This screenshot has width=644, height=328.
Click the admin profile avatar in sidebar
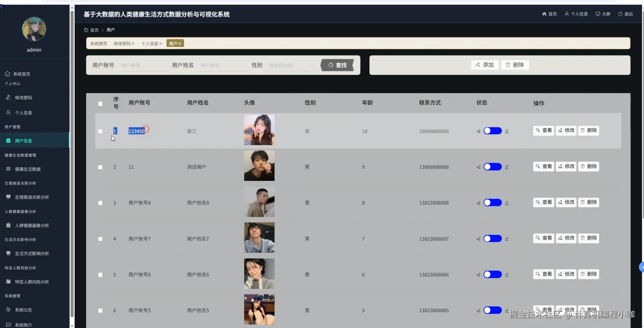[x=34, y=29]
